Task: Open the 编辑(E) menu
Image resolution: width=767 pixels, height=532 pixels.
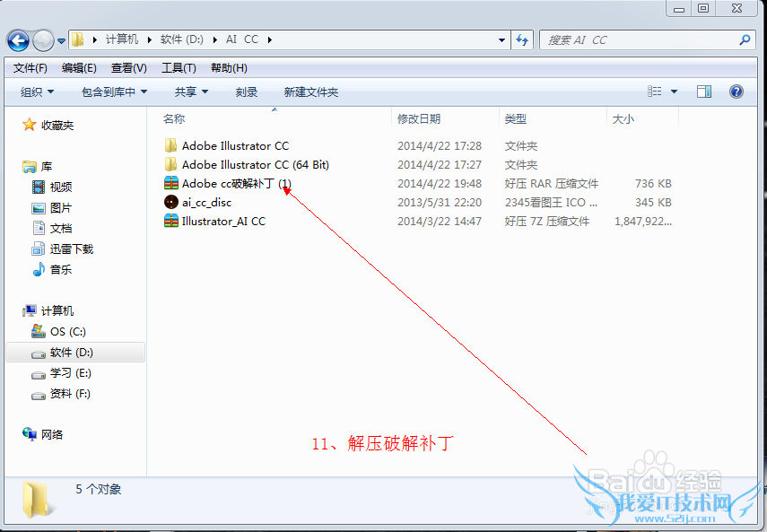Action: pyautogui.click(x=79, y=68)
